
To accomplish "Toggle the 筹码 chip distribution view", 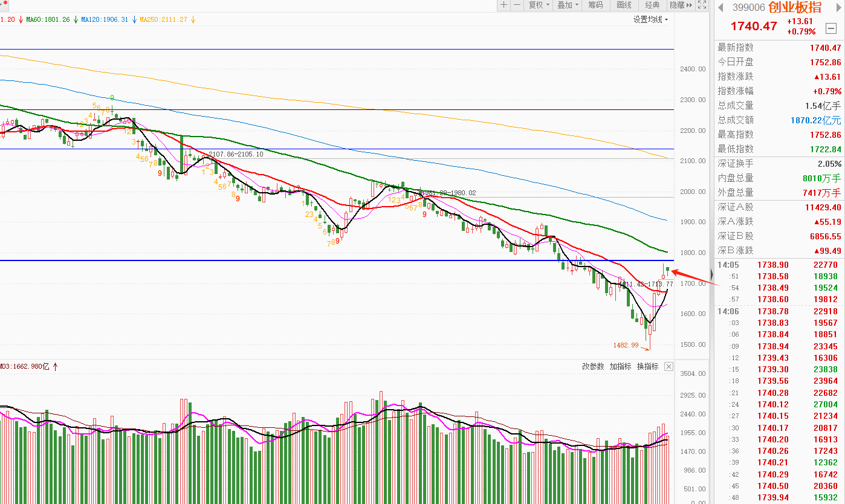I will [595, 5].
